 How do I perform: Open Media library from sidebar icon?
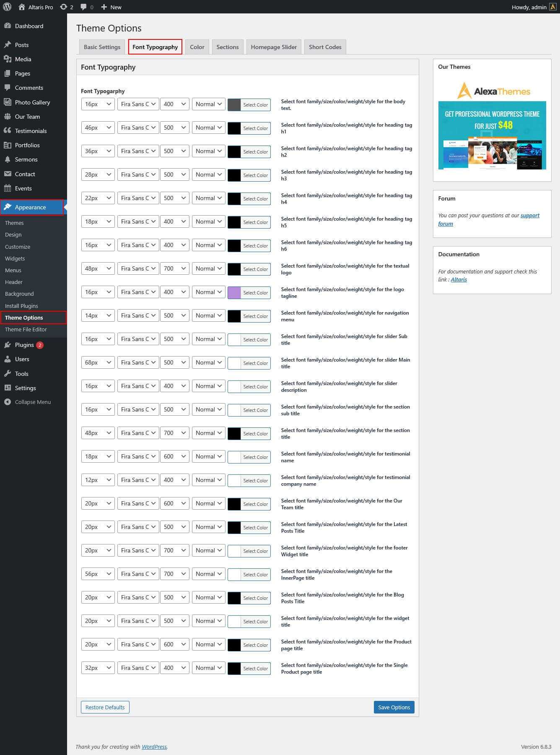pyautogui.click(x=7, y=59)
